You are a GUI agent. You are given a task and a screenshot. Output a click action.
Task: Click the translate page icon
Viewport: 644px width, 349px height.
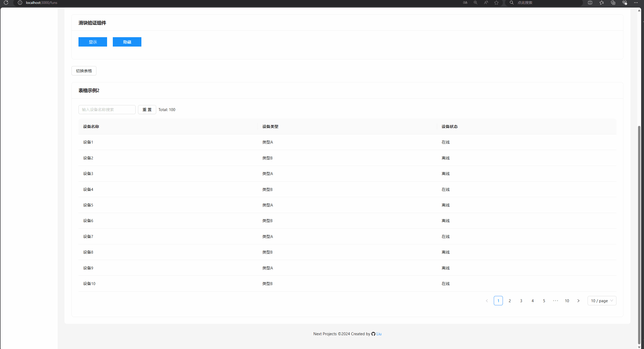[465, 3]
